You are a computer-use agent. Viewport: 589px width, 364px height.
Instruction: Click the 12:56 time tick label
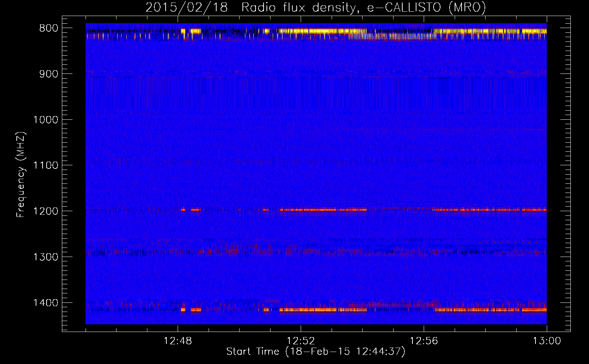pos(424,341)
